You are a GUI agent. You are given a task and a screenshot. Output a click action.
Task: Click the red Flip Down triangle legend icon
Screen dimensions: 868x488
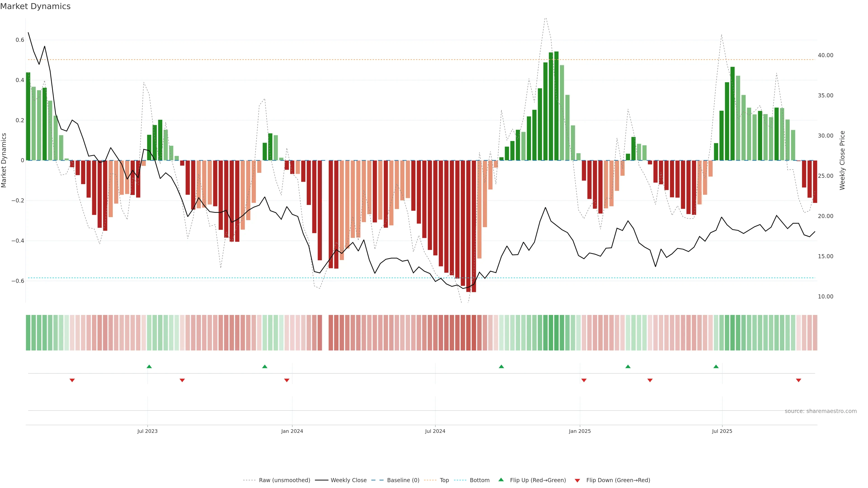coord(577,481)
